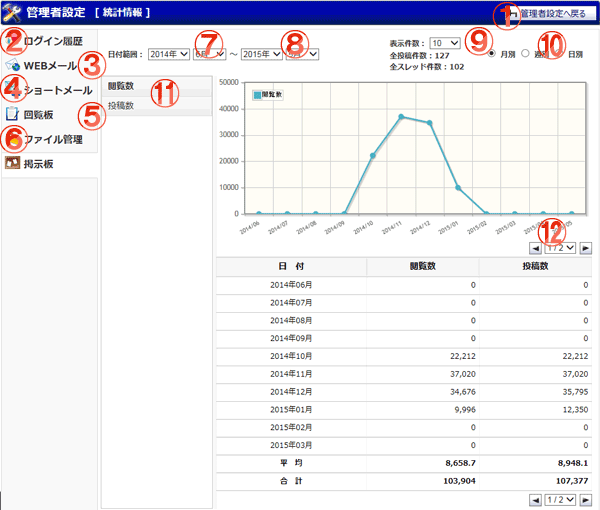The height and width of the screenshot is (510, 600).
Task: Go to next page above the table
Action: pyautogui.click(x=585, y=247)
